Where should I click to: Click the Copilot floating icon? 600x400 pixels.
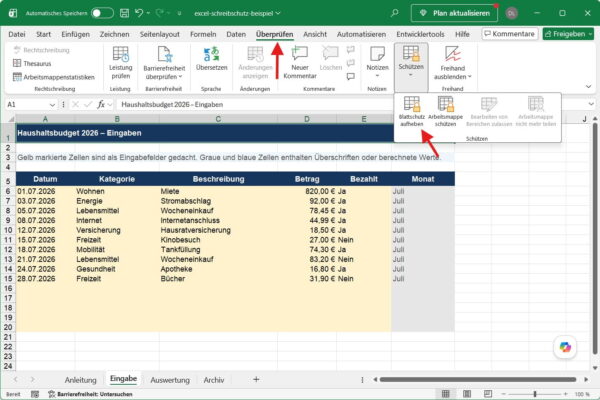tap(565, 347)
